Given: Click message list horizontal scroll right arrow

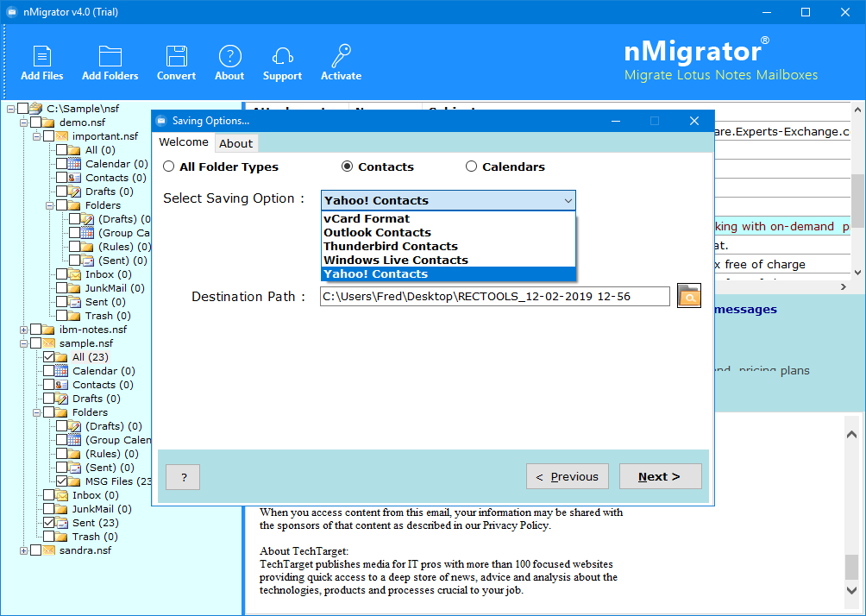Looking at the screenshot, I should [844, 286].
